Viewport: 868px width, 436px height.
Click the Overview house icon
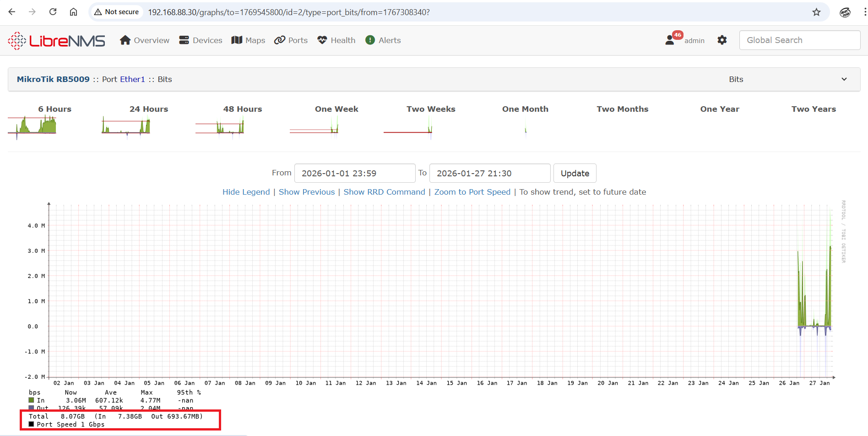click(125, 40)
